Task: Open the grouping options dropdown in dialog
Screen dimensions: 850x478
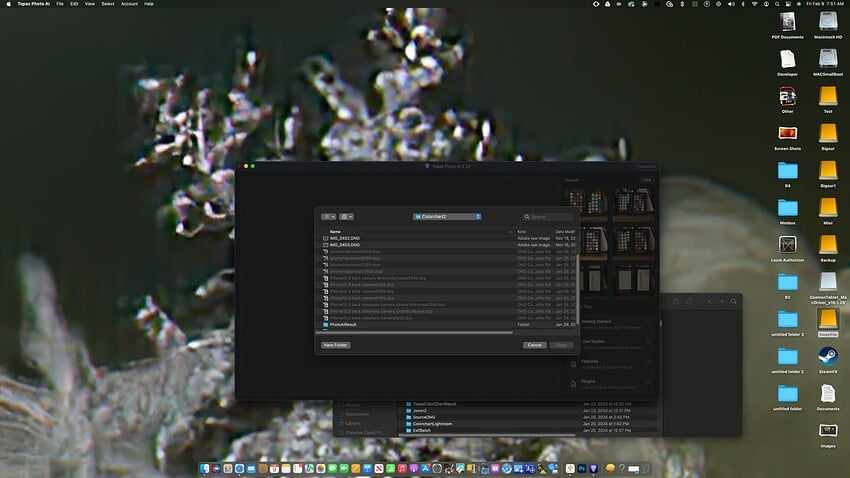Action: [x=347, y=217]
